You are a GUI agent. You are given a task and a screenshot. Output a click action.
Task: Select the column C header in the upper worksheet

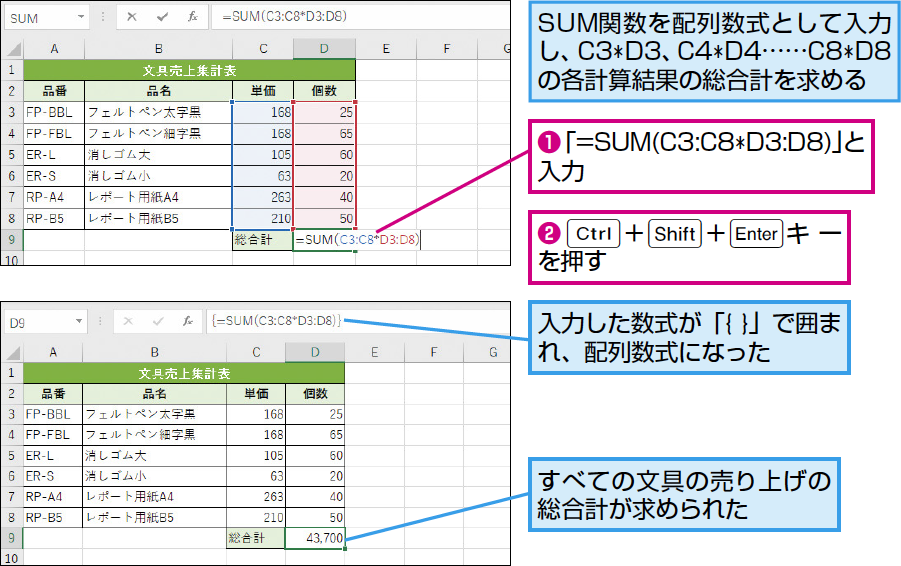pos(262,48)
